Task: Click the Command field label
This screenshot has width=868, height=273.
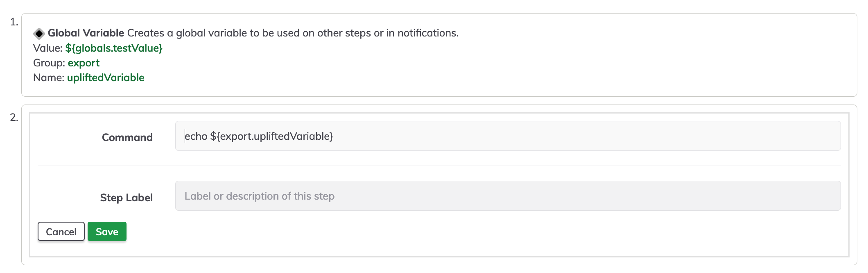Action: 127,137
